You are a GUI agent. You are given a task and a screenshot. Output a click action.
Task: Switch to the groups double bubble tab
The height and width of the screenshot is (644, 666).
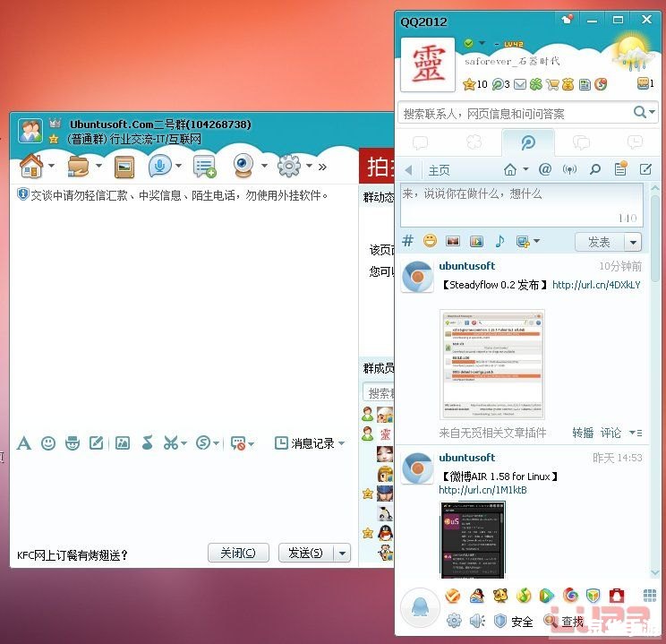581,142
